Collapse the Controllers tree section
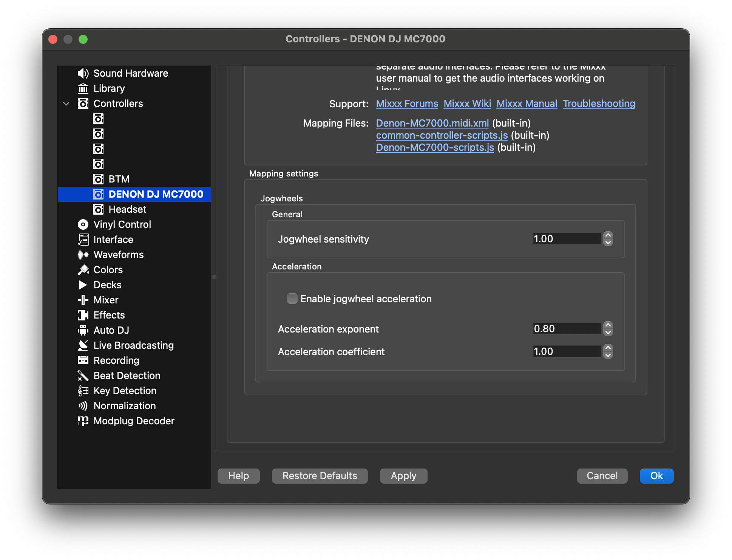This screenshot has height=560, width=732. [x=66, y=104]
